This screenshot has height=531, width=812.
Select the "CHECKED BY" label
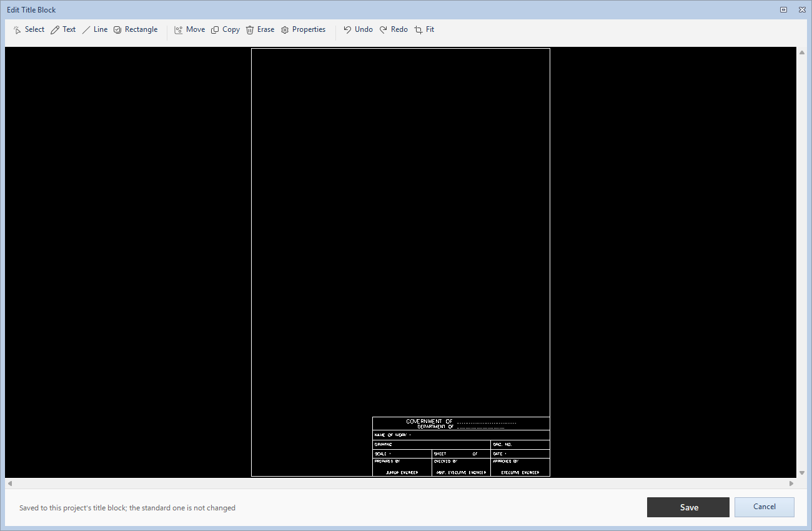(x=445, y=461)
